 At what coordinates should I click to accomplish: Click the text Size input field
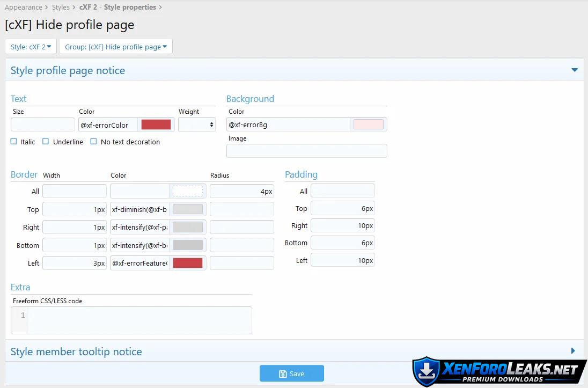[x=43, y=125]
